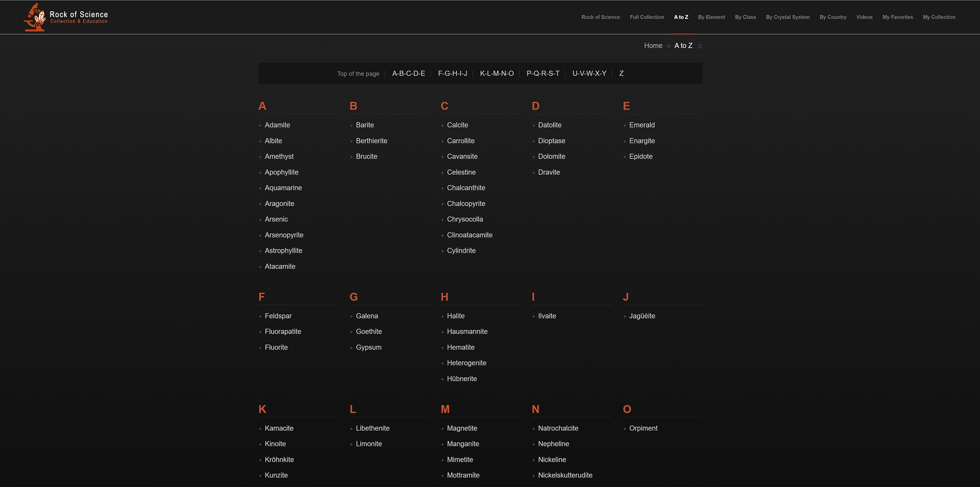Click the Kröhnkite link
980x487 pixels.
[279, 460]
